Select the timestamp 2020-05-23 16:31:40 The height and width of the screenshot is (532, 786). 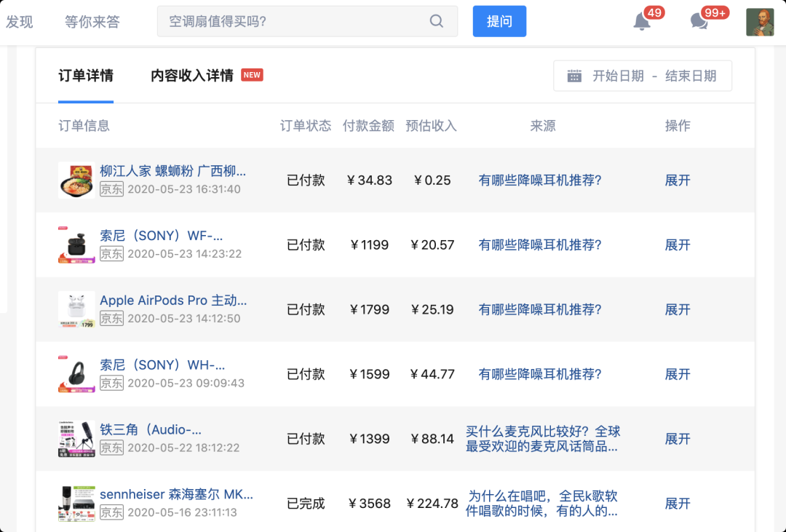click(x=184, y=189)
